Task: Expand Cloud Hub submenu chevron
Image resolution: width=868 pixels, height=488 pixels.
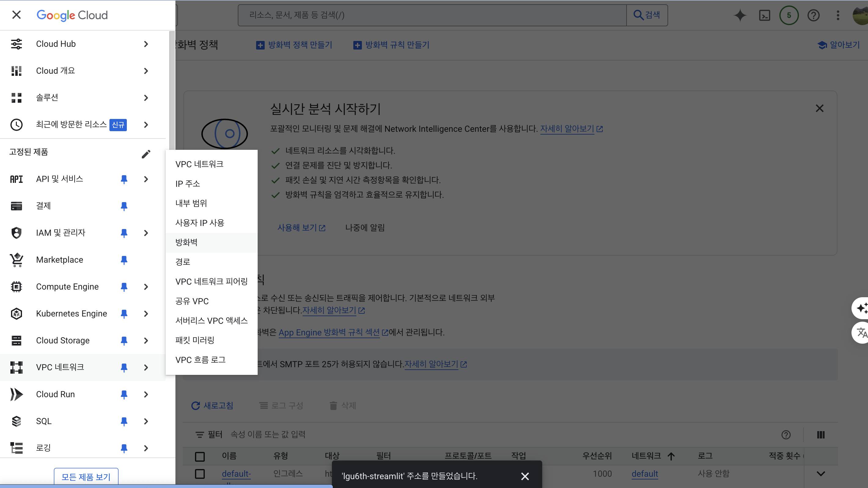Action: [x=146, y=44]
